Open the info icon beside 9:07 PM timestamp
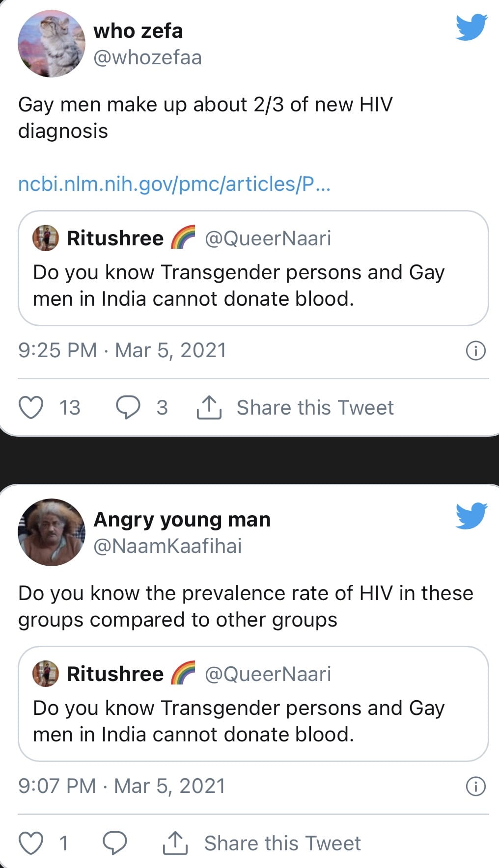Viewport: 499px width, 868px height. [475, 786]
